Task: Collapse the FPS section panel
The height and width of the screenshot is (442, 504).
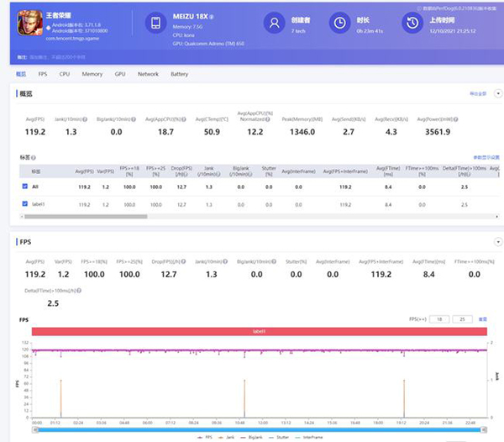Action: pyautogui.click(x=496, y=242)
